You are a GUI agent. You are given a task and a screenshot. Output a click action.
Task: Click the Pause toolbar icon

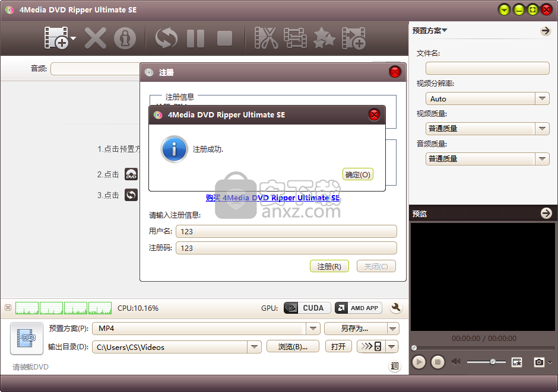click(196, 39)
